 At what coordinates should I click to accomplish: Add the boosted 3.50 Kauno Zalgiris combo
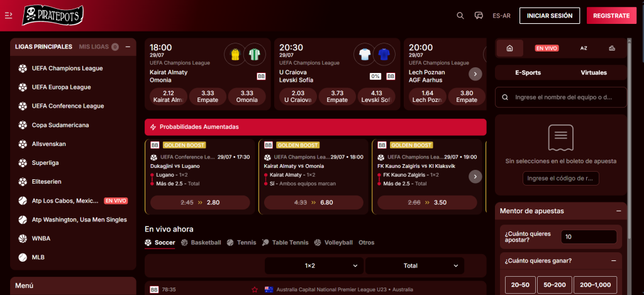coord(427,203)
